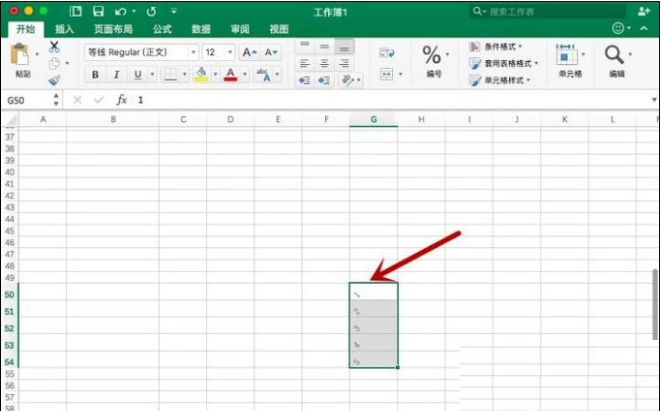Increase indent icon
Image resolution: width=661 pixels, height=411 pixels.
(324, 80)
